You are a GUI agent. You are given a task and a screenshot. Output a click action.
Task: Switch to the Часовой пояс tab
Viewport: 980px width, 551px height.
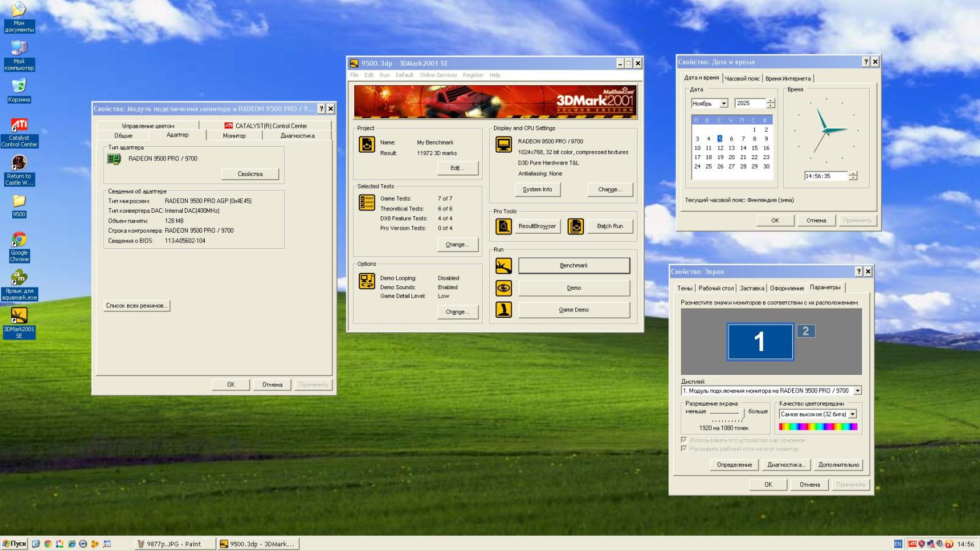click(742, 79)
